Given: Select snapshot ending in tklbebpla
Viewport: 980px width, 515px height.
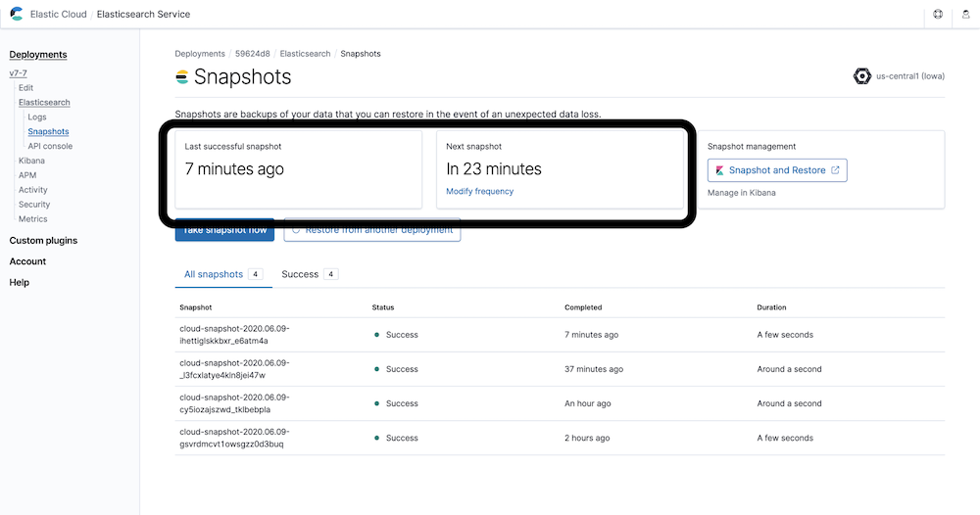Looking at the screenshot, I should 234,403.
